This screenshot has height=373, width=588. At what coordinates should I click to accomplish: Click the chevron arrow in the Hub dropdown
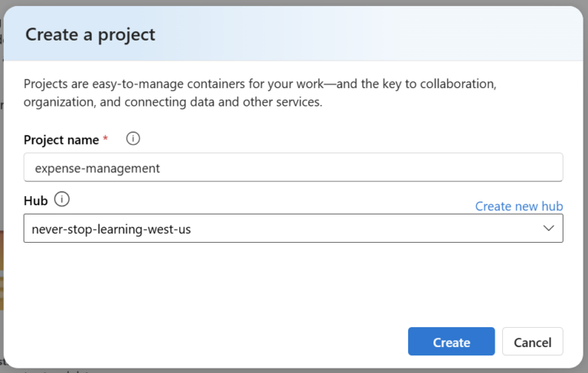pos(548,228)
